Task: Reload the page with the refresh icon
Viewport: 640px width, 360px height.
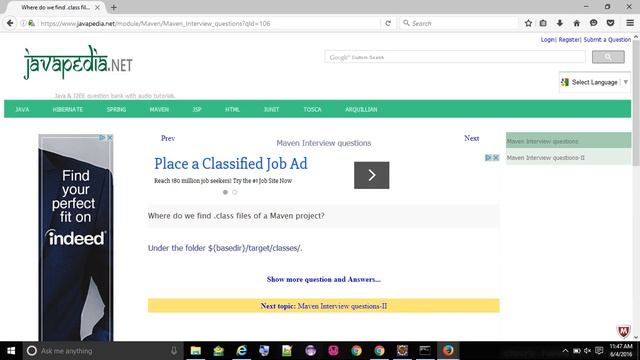Action: pos(388,23)
